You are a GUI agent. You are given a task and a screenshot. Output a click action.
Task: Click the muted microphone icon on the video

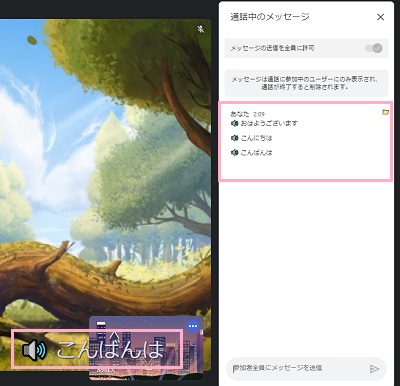click(x=200, y=29)
